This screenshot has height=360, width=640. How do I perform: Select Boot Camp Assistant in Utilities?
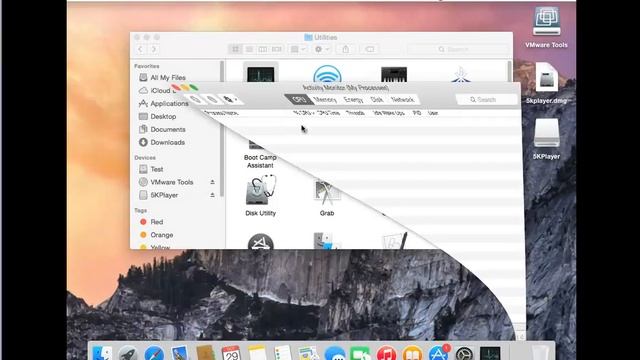point(260,155)
